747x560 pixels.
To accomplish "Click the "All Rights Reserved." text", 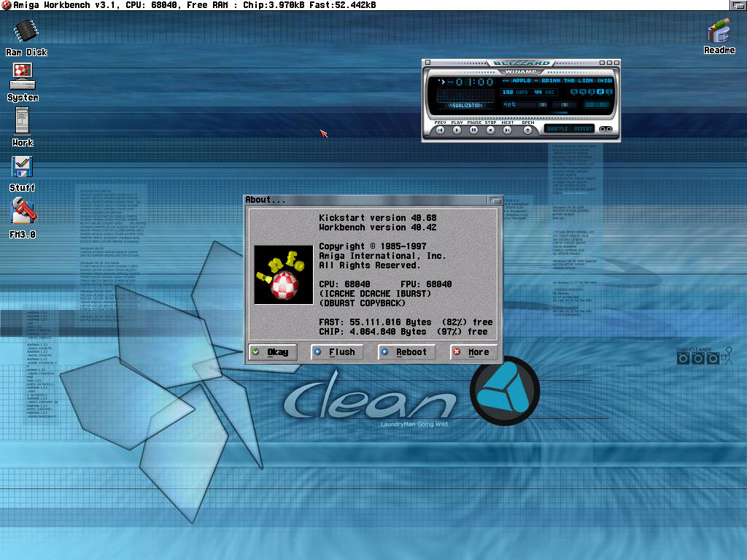I will pyautogui.click(x=370, y=265).
